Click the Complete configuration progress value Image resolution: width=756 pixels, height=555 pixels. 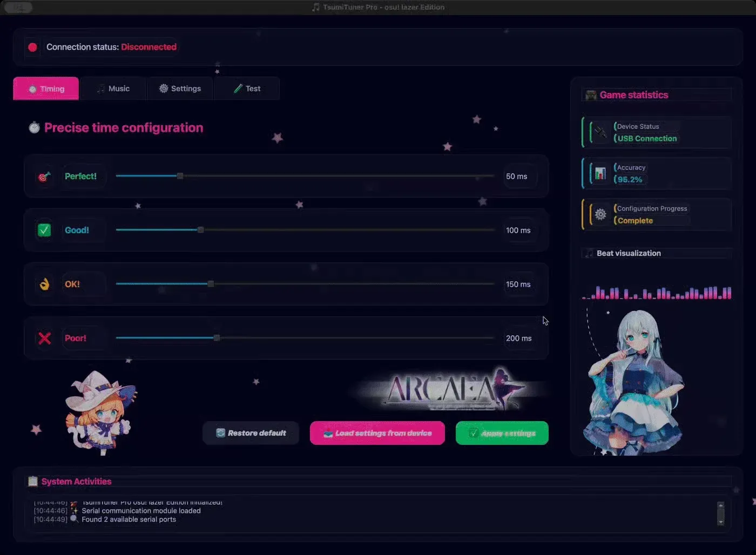[635, 221]
